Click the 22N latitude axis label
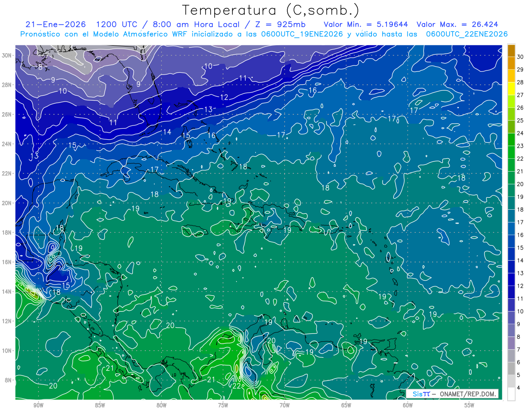The width and height of the screenshot is (532, 411). click(8, 173)
